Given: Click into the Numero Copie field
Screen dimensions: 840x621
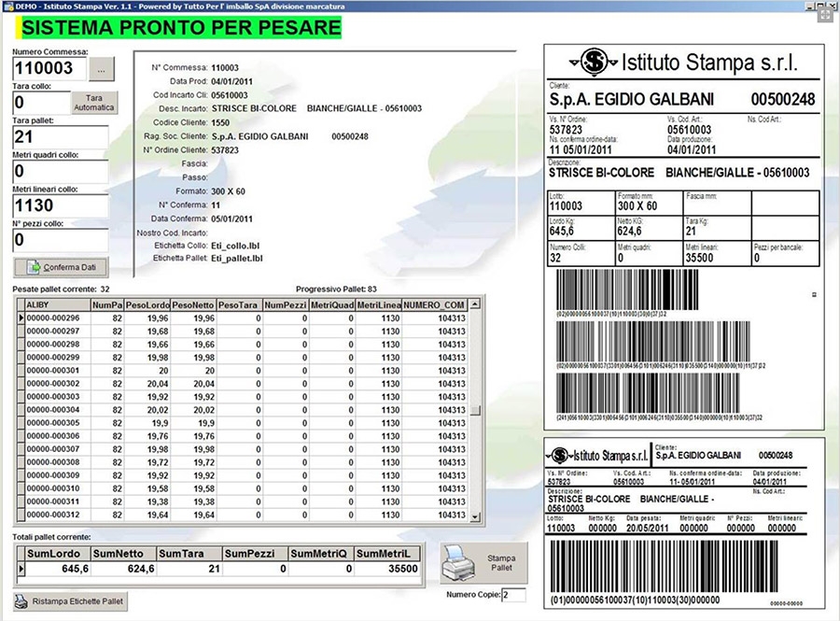Looking at the screenshot, I should [513, 595].
